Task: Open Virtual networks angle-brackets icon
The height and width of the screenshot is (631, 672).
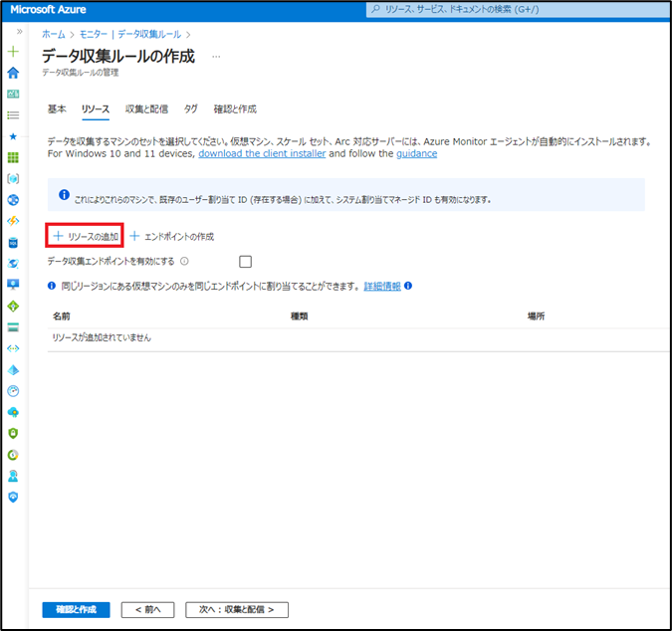Action: (x=13, y=348)
